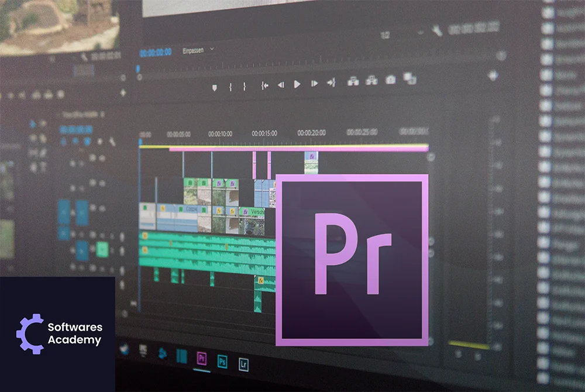Toggle Linked Selection in the timeline header
Image resolution: width=585 pixels, height=392 pixels.
[x=87, y=142]
